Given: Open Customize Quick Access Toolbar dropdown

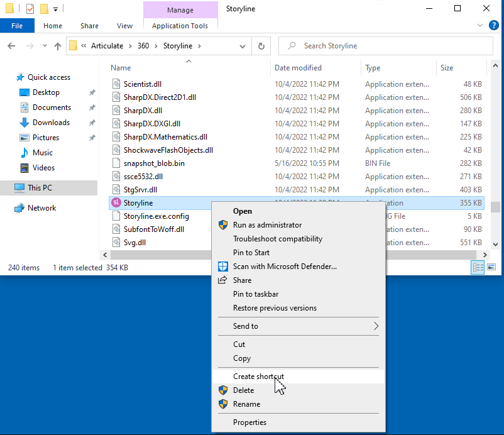Looking at the screenshot, I should point(55,9).
